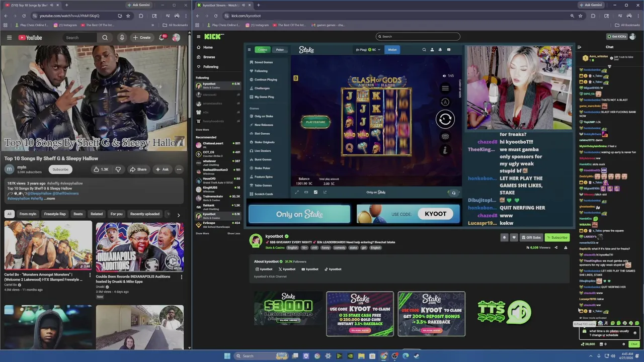Go to Kick Home in sidebar

tap(205, 47)
